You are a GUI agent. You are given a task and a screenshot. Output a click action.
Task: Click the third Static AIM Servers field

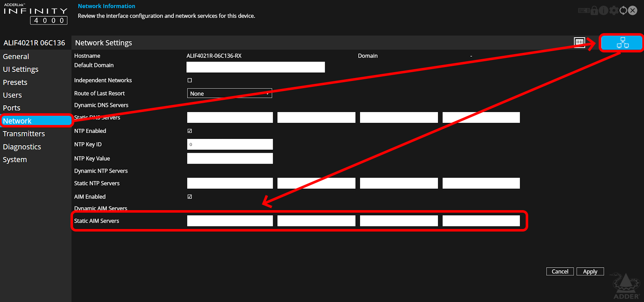[399, 221]
